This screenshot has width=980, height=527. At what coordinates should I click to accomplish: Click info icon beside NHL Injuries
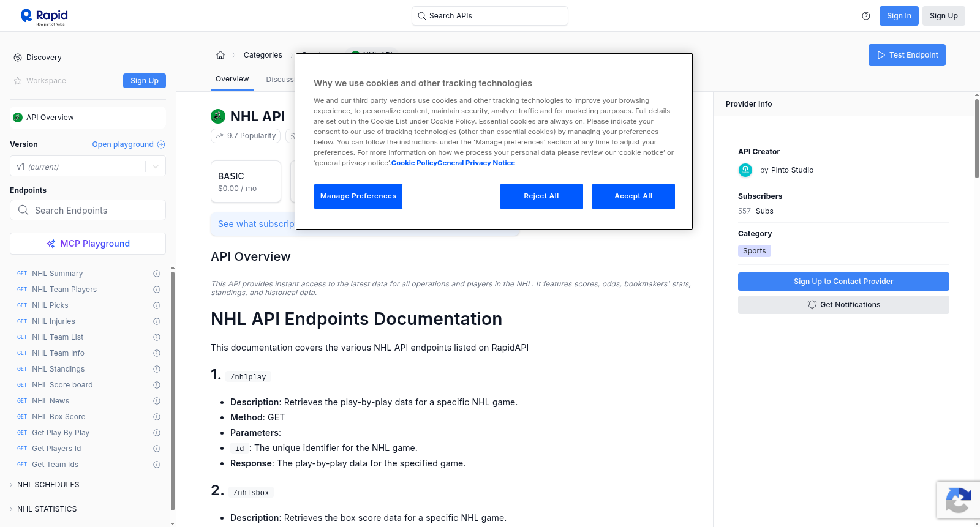pos(157,321)
